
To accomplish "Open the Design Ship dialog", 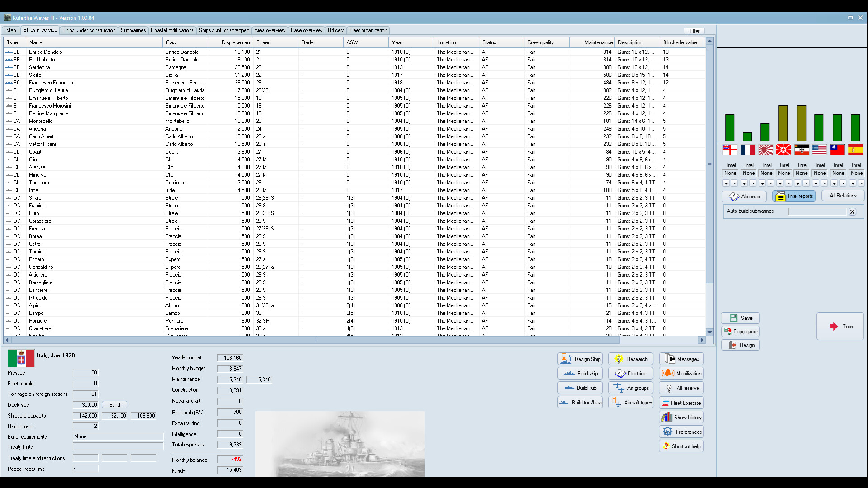I will [580, 359].
